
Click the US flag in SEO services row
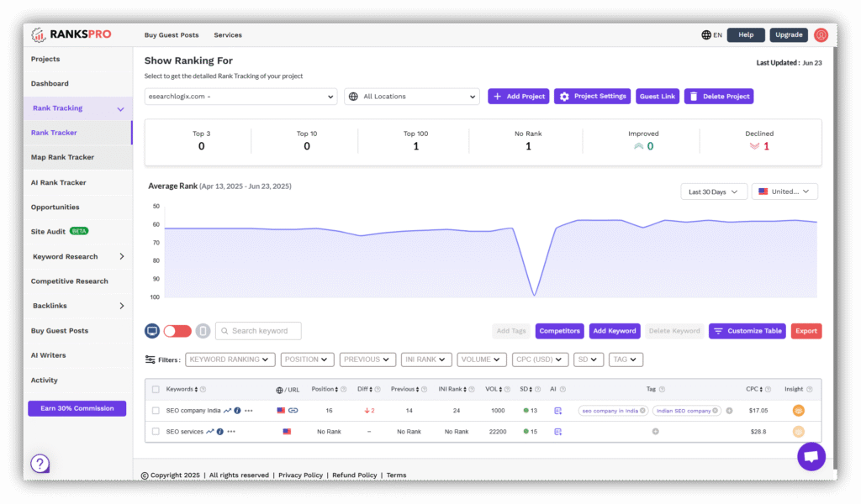pos(287,432)
